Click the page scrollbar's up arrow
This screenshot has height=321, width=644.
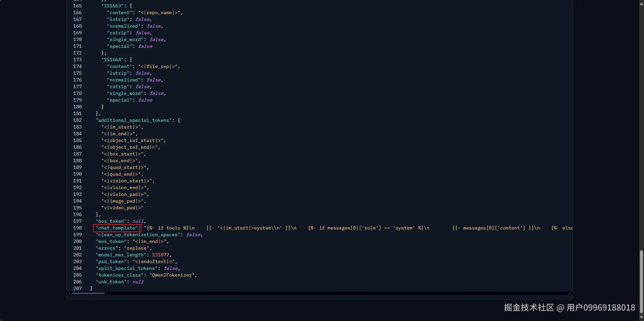click(641, 3)
